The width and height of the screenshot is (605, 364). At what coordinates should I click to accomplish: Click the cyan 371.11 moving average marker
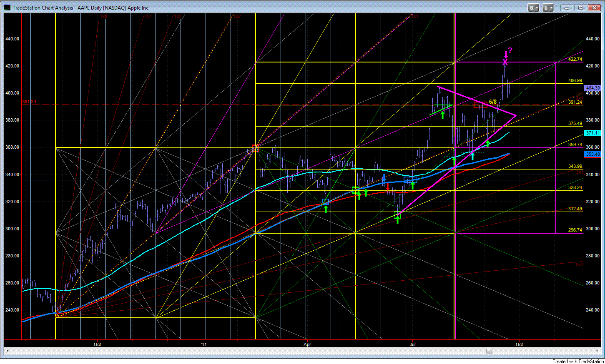point(592,133)
